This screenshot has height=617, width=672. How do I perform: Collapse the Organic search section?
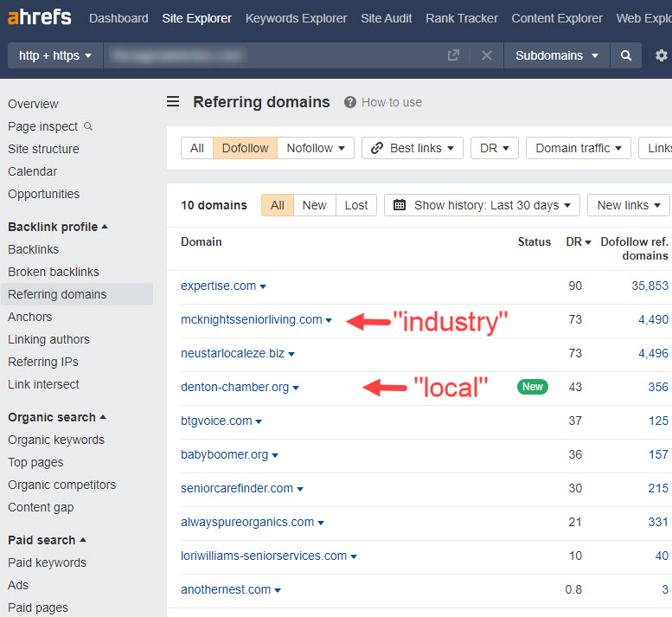[57, 417]
